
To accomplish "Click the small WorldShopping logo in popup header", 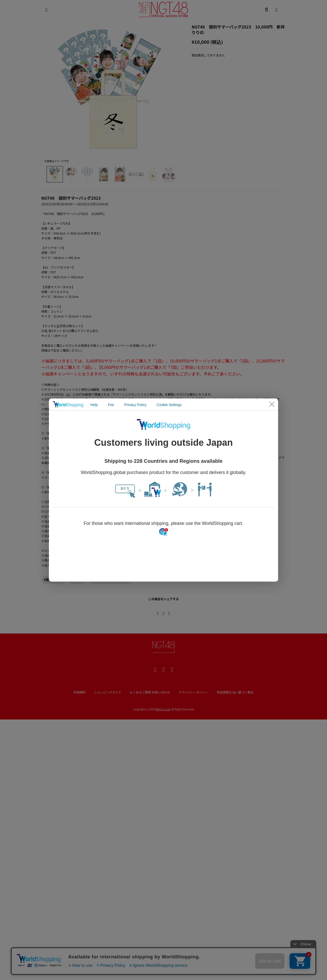I will click(68, 405).
